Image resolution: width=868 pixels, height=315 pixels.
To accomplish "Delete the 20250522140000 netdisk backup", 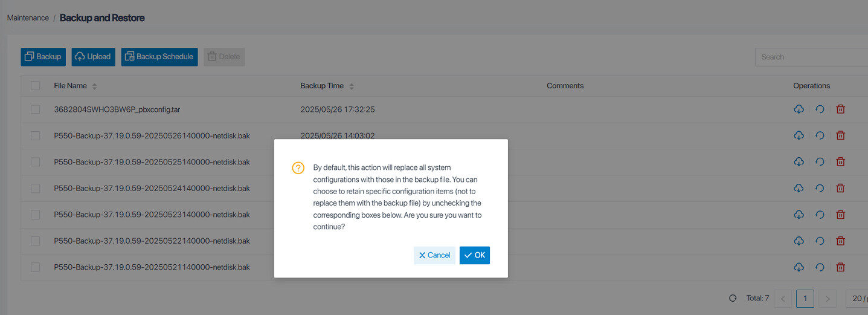I will tap(840, 241).
